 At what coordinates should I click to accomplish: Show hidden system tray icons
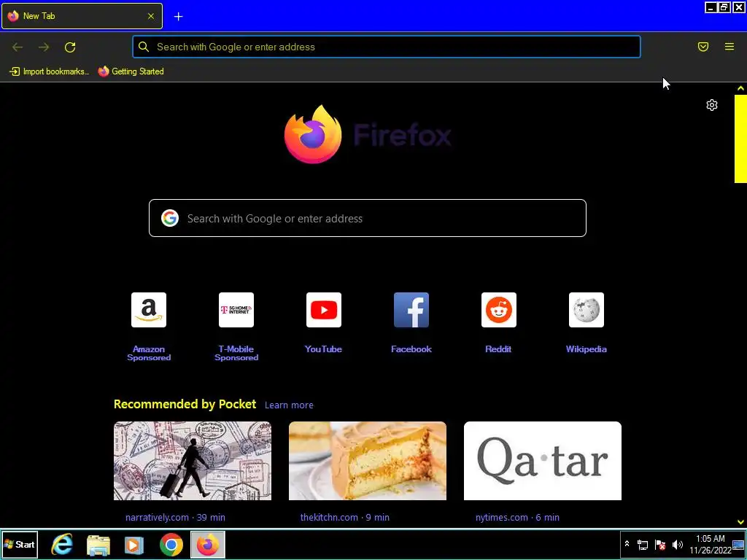[627, 545]
